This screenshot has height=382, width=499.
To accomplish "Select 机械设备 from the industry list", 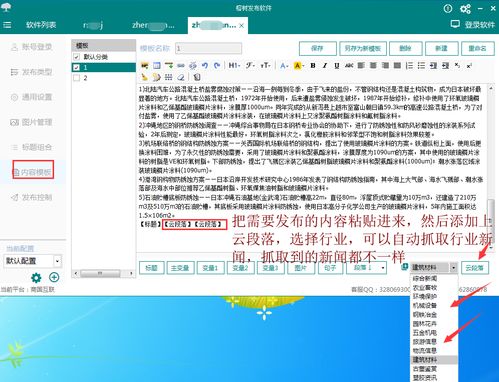I will pos(425,305).
